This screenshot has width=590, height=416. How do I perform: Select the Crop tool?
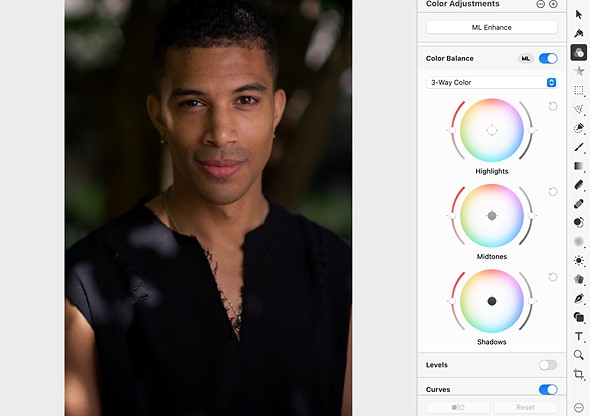point(579,374)
